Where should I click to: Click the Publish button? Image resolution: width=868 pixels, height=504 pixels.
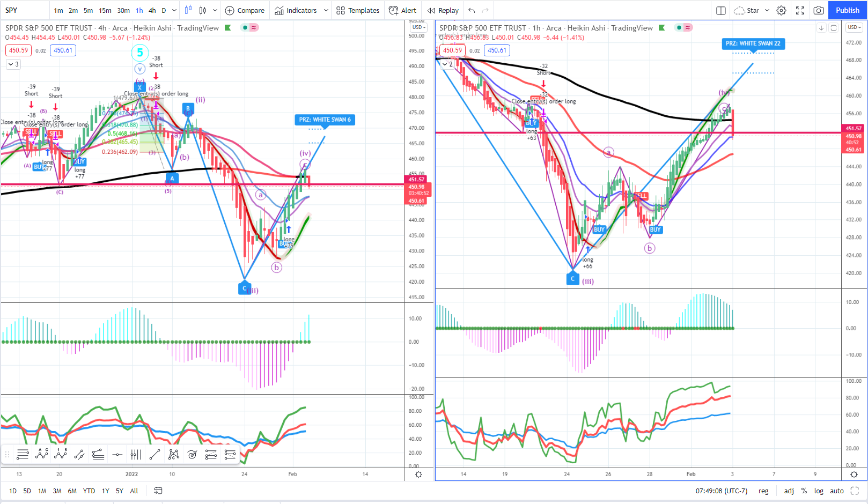click(848, 10)
